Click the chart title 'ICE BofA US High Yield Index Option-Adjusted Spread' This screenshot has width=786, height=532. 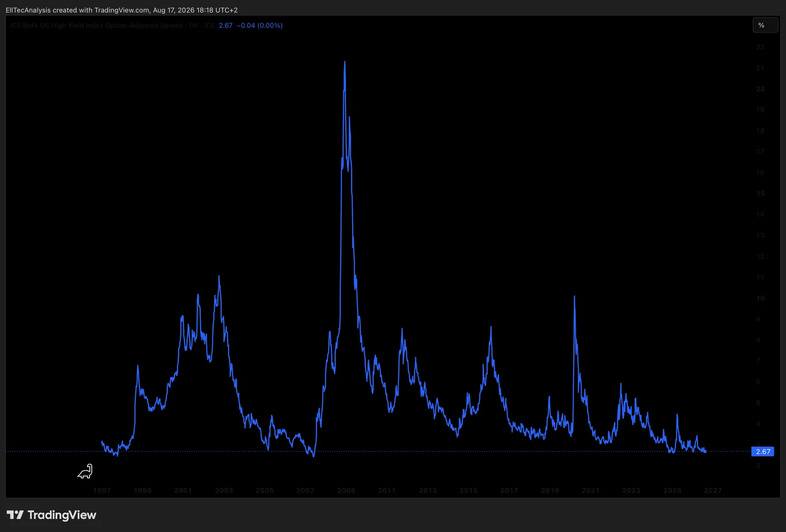click(x=97, y=26)
